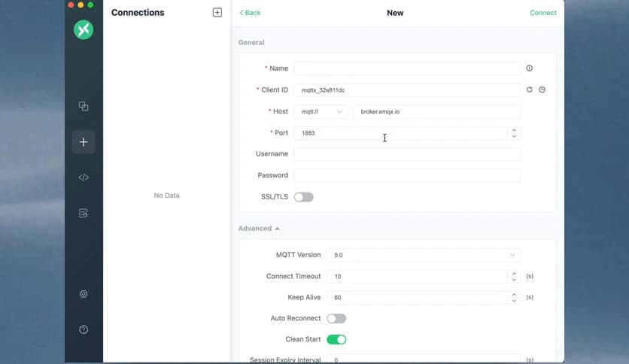629x364 pixels.
Task: Refresh the Client ID value
Action: tap(530, 90)
